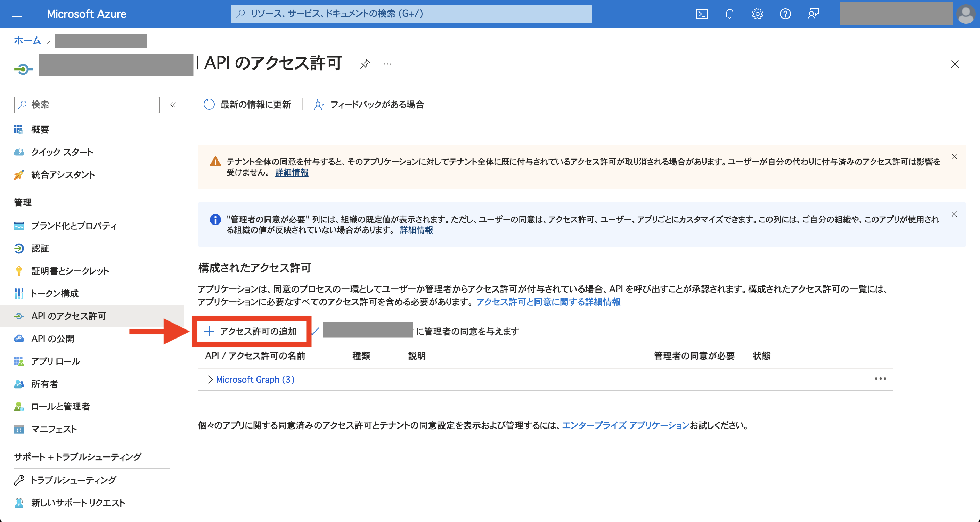Open 新しいサポート リクエスト in the sidebar

pyautogui.click(x=78, y=503)
